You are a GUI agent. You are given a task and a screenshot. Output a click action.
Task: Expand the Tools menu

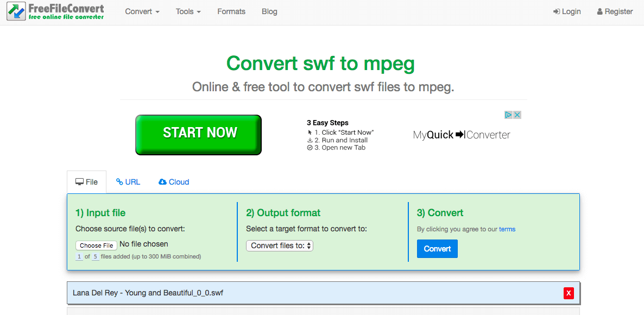(x=188, y=11)
